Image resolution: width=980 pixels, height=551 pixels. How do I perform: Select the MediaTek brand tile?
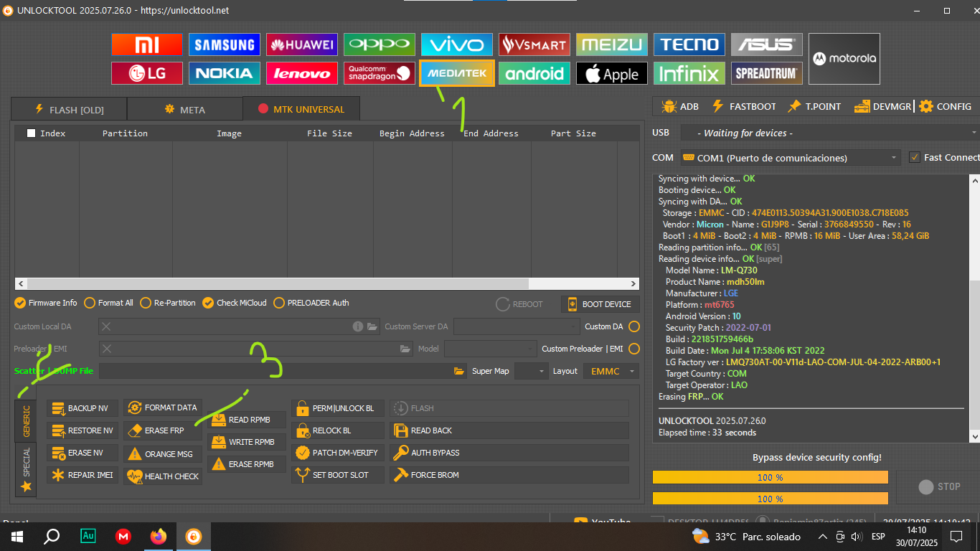tap(457, 73)
